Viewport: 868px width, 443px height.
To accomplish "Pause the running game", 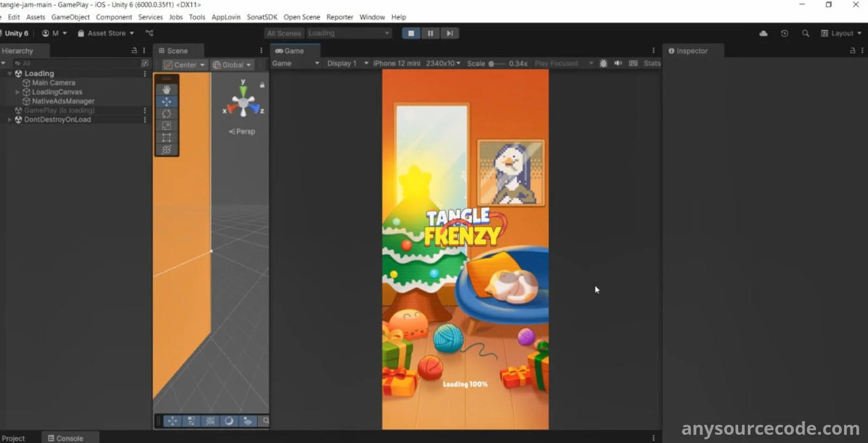I will (430, 33).
